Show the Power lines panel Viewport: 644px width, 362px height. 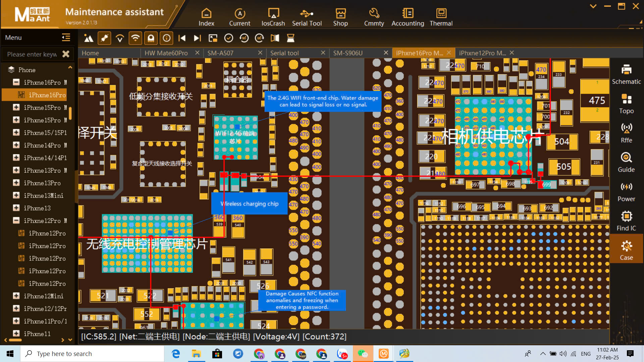click(x=626, y=192)
